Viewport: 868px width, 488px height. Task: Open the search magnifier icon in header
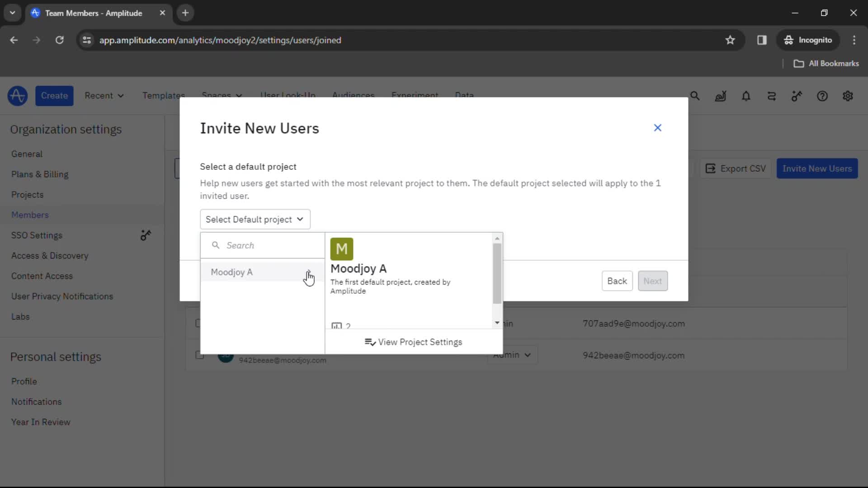pos(695,96)
